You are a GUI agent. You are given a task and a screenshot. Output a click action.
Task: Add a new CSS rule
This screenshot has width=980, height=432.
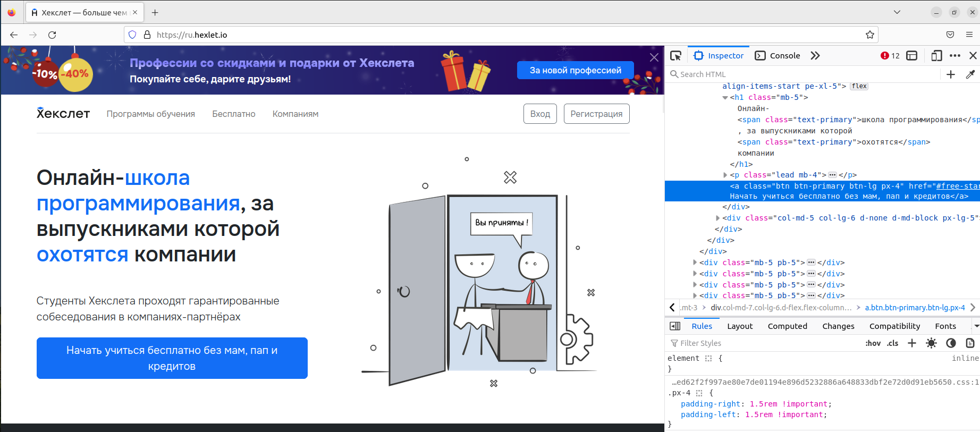pos(912,343)
